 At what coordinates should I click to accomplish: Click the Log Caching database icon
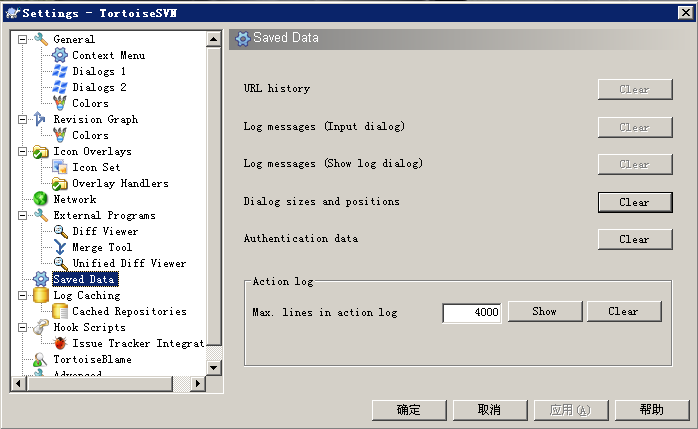tap(41, 295)
